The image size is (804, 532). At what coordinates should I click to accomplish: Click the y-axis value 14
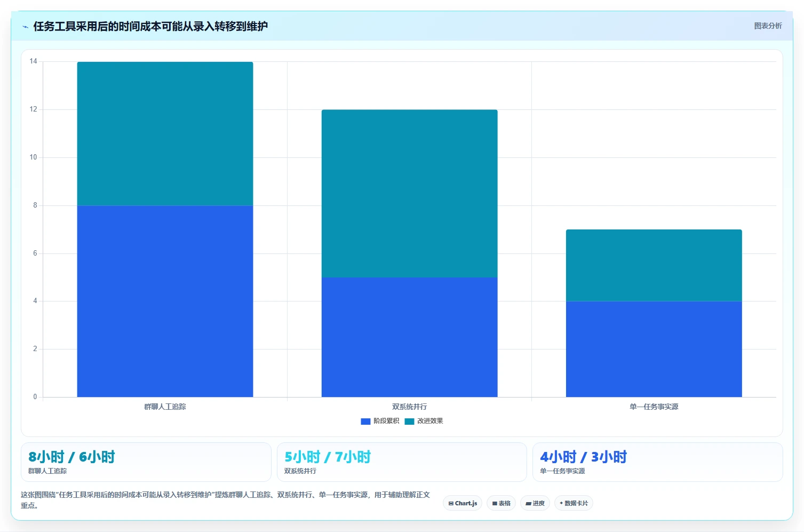tap(33, 61)
